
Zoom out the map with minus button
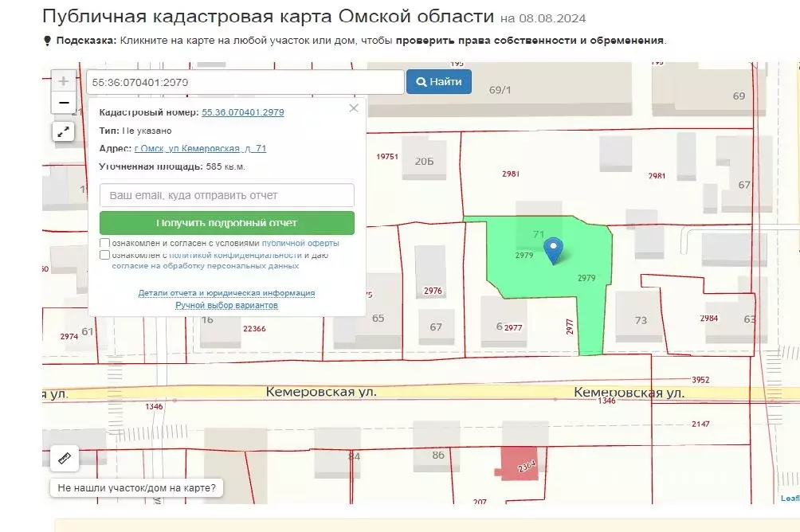63,103
